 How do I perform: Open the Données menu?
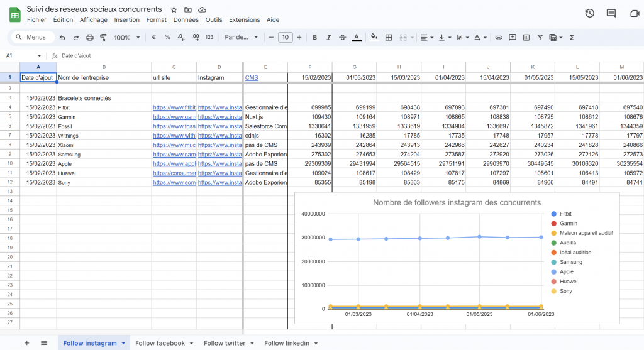point(186,20)
